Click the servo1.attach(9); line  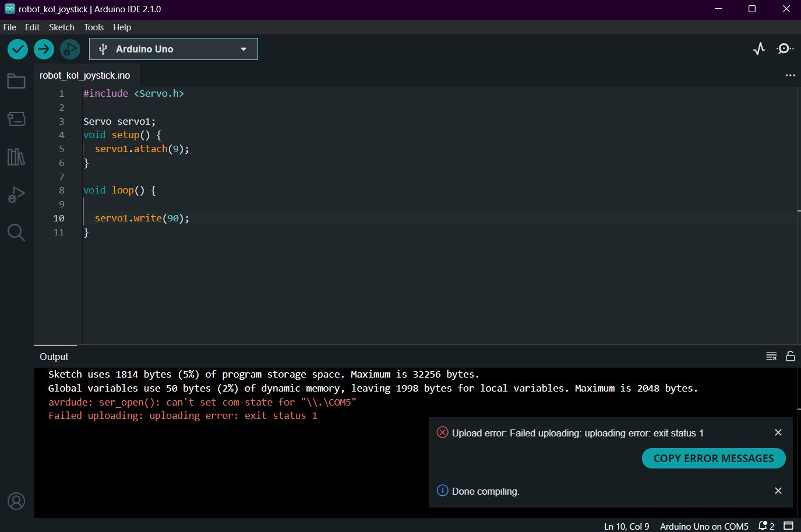click(x=142, y=149)
